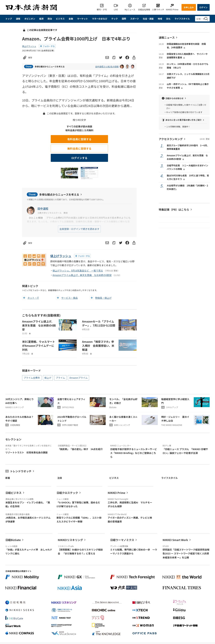Screen dimensions: 215x644
Task: Select the テック navigation item
Action: [114, 19]
